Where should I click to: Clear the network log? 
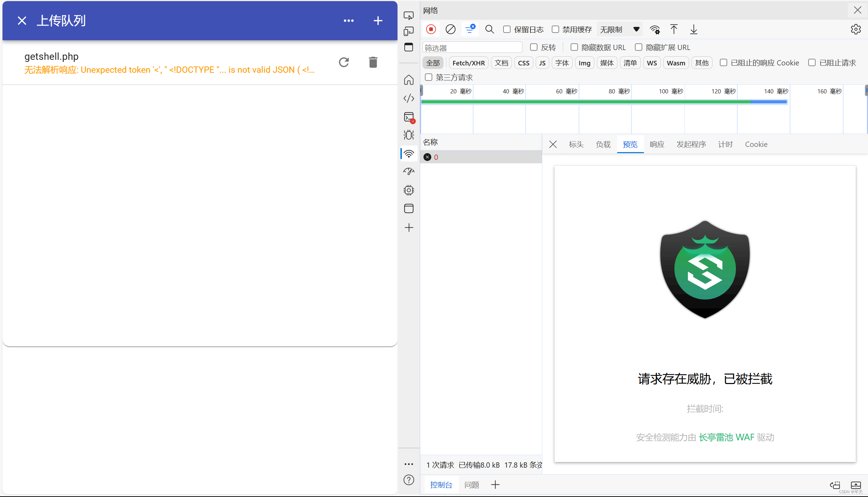[450, 29]
